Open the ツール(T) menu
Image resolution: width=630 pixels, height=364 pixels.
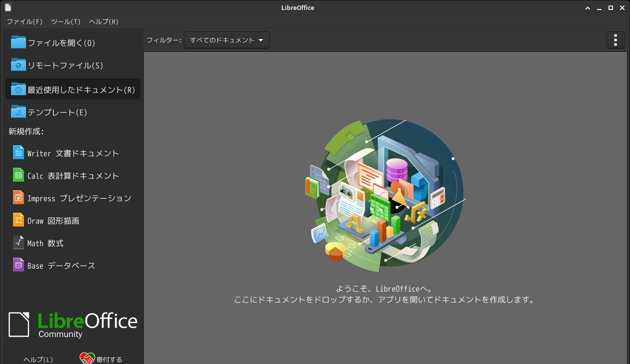(65, 21)
